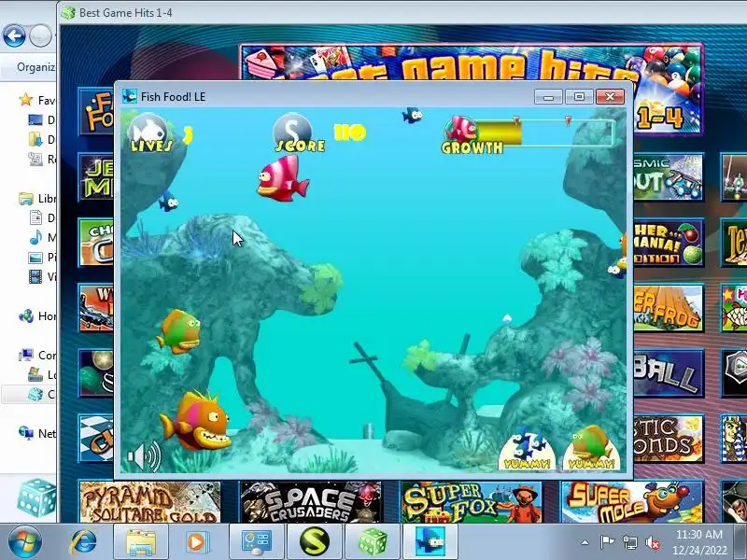
Task: Open the Windows Start menu
Action: click(x=24, y=542)
